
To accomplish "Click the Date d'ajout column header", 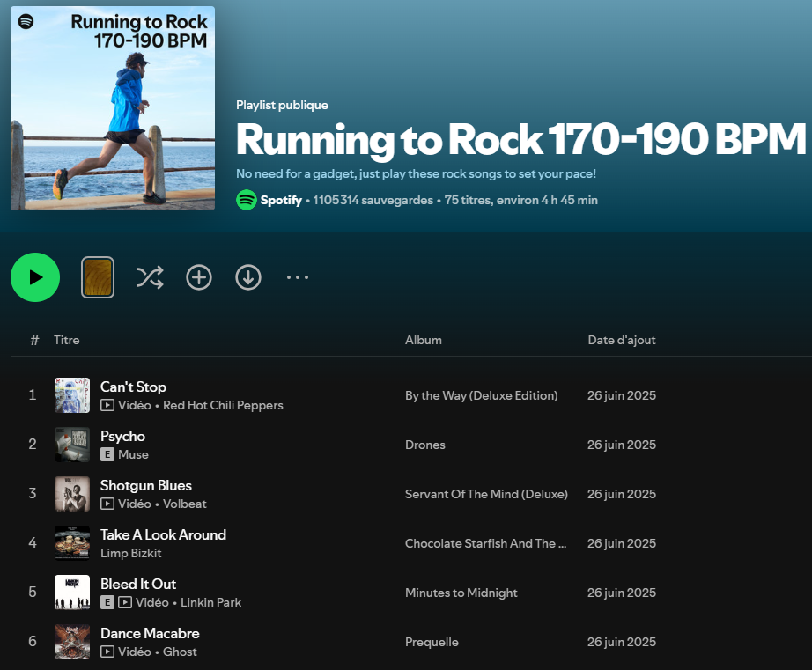I will tap(622, 340).
